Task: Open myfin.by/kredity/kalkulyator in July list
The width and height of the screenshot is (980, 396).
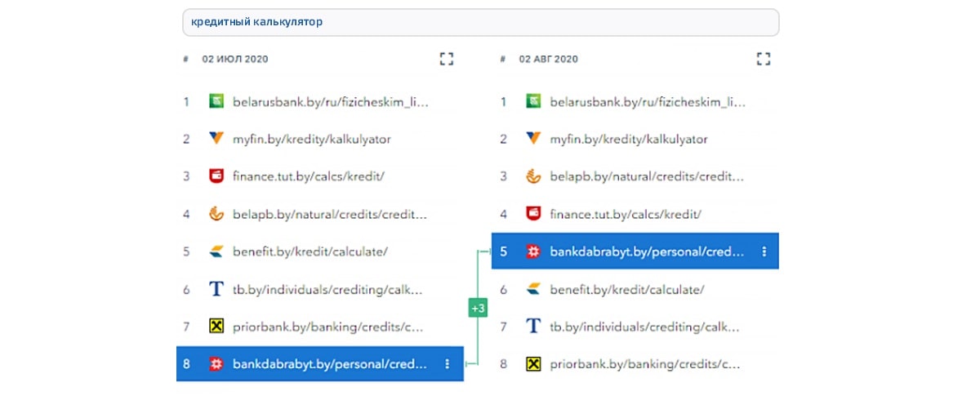Action: pos(312,140)
